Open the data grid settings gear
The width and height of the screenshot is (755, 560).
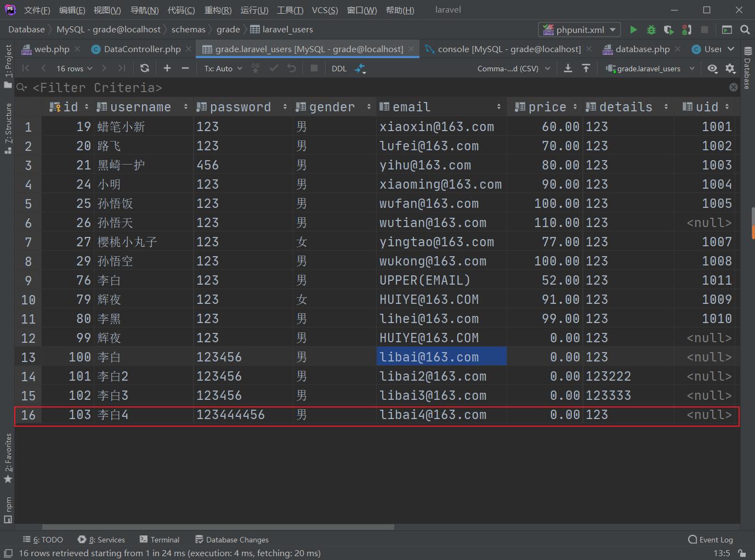730,68
